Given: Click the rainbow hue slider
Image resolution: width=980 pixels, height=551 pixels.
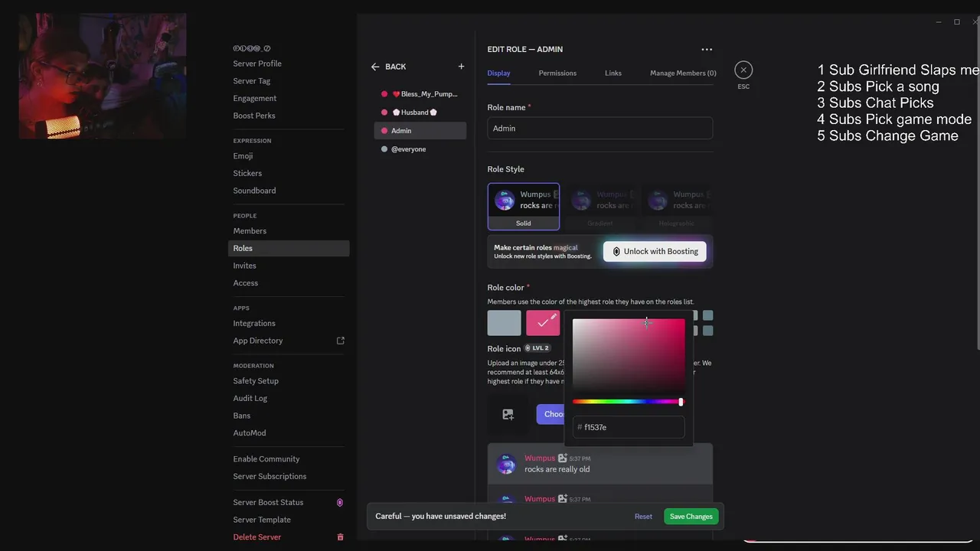Looking at the screenshot, I should point(629,402).
